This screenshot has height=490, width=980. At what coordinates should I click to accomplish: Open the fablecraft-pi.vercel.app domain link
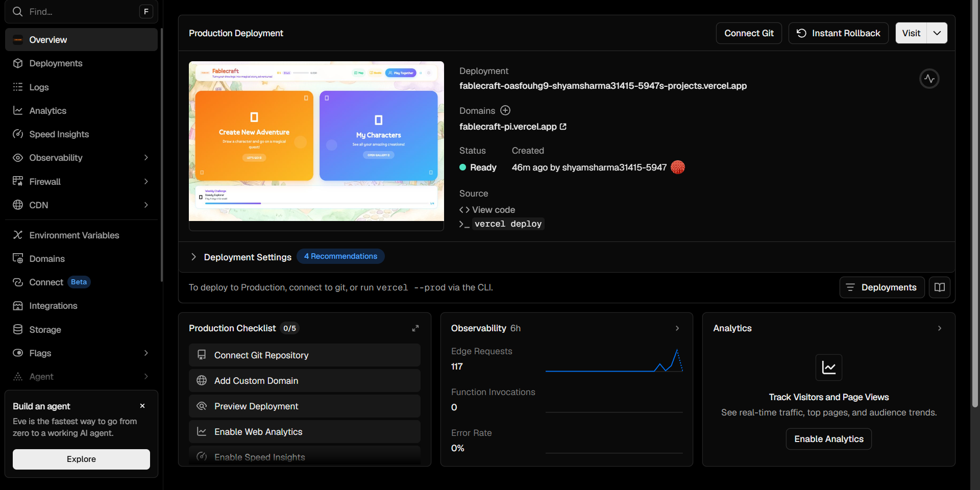coord(512,127)
